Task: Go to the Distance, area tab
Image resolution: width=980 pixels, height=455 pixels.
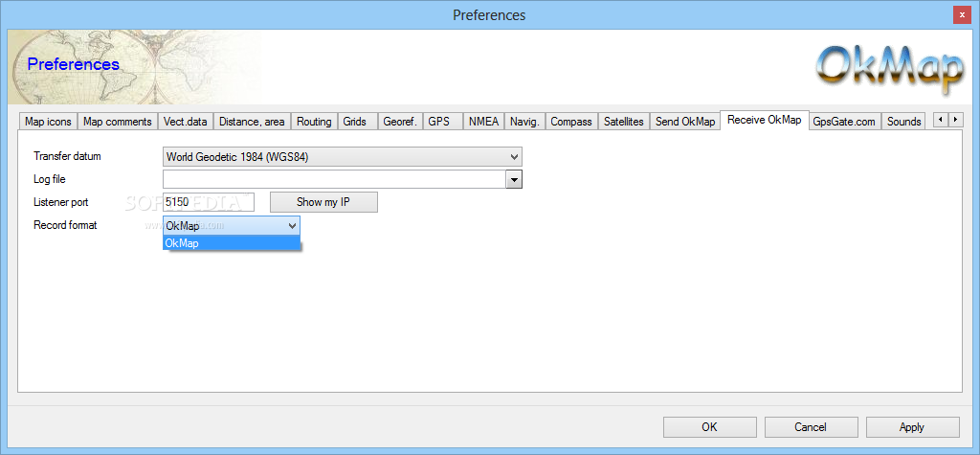Action: click(x=252, y=122)
